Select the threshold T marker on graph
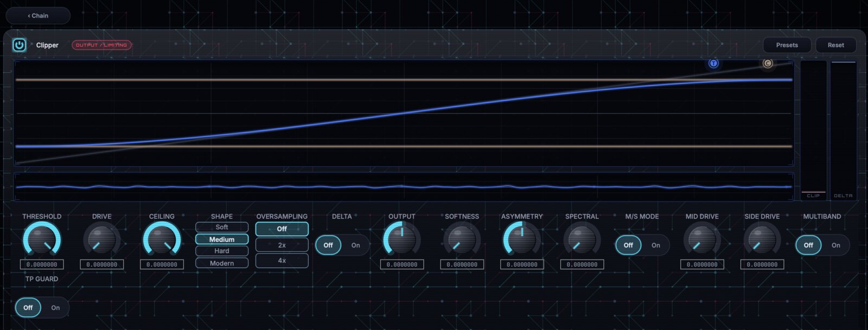Screen dimensions: 868x330 point(713,63)
